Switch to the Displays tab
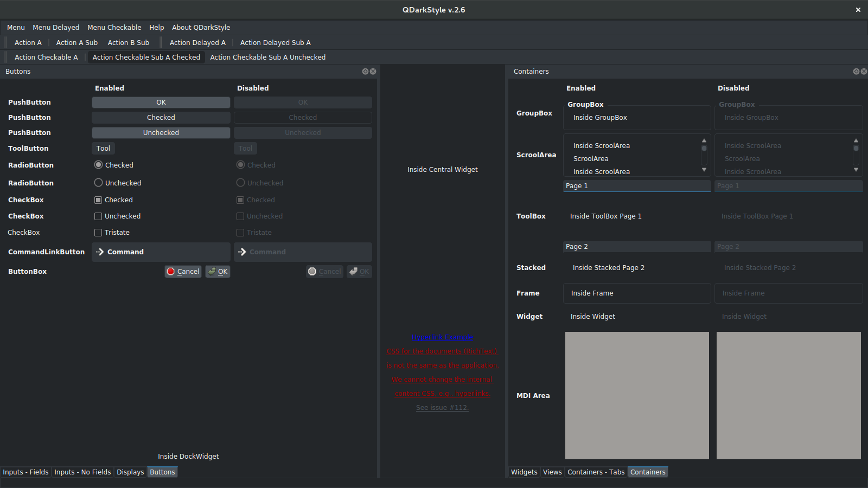 pos(130,472)
